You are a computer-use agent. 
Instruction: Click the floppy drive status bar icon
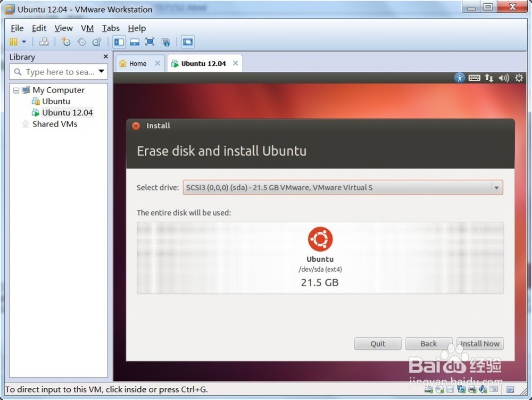tap(450, 389)
